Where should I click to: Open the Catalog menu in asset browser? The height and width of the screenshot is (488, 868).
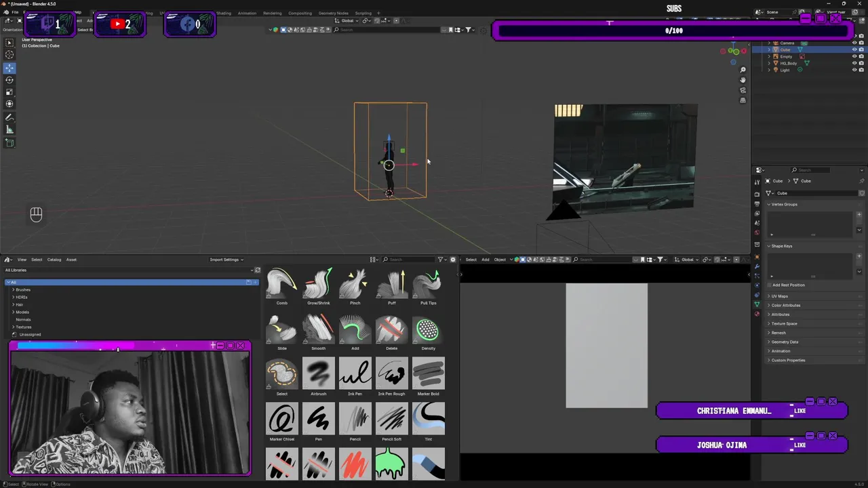point(54,260)
